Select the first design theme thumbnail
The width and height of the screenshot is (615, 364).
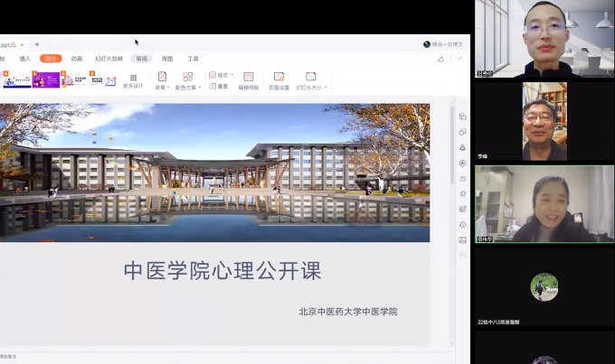pyautogui.click(x=16, y=80)
